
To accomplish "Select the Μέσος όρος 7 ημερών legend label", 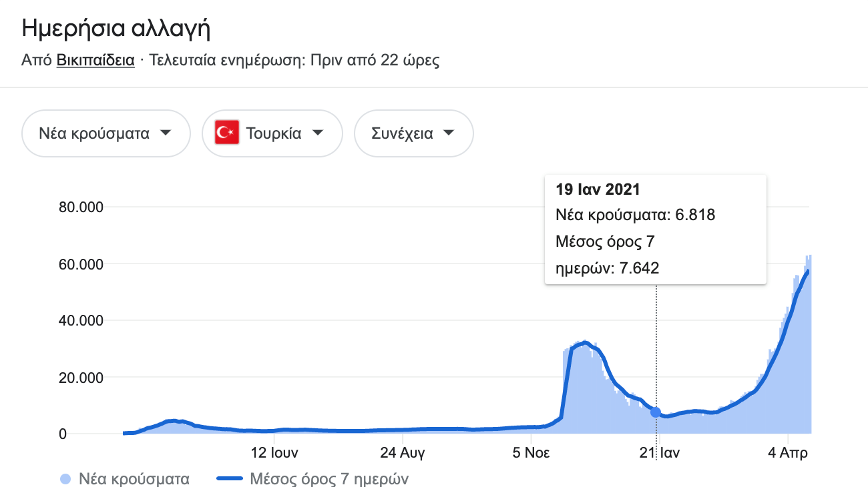I will pyautogui.click(x=329, y=479).
